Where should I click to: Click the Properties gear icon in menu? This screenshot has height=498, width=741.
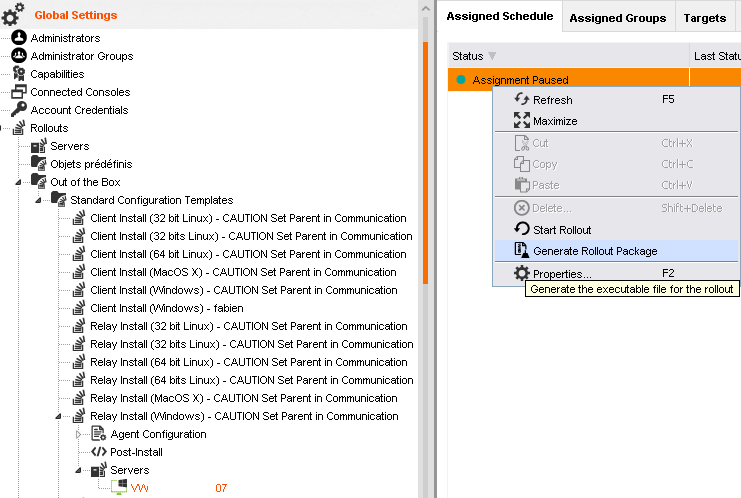pyautogui.click(x=522, y=273)
